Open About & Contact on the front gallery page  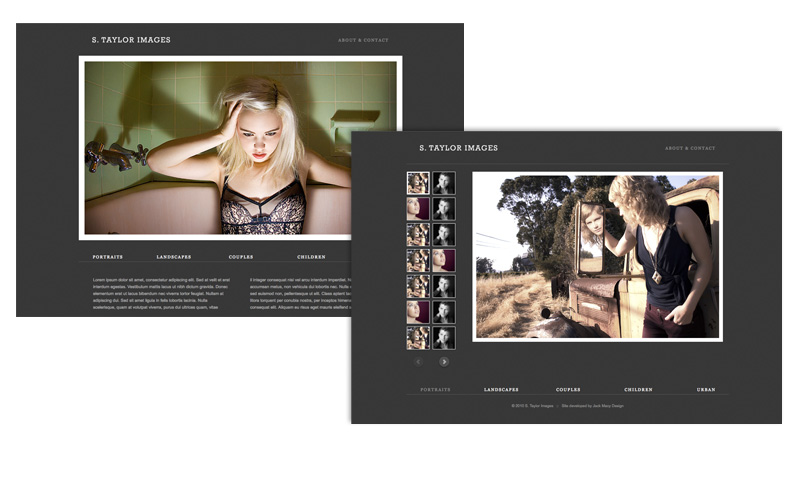[x=690, y=148]
